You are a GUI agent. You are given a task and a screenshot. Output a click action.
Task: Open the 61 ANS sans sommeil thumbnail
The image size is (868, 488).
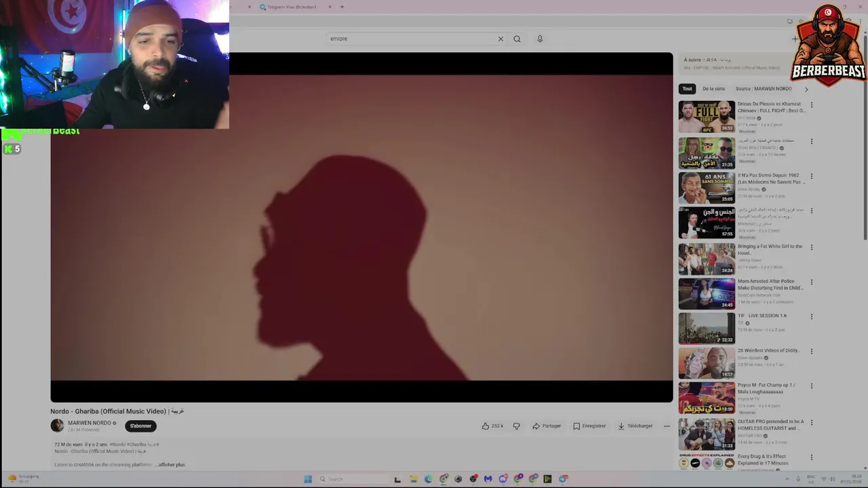pos(707,188)
